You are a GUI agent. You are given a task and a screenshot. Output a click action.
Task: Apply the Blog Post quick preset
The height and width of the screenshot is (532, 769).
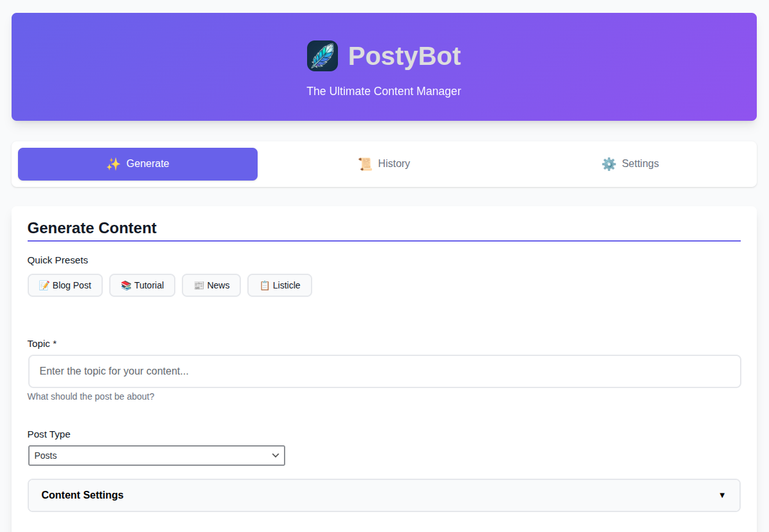click(65, 285)
